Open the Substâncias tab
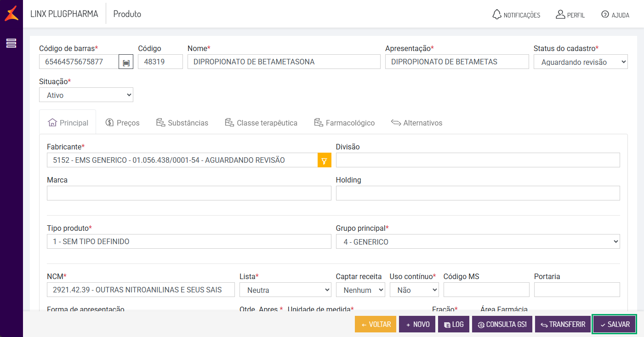Screen dimensions: 644x337 (182, 123)
